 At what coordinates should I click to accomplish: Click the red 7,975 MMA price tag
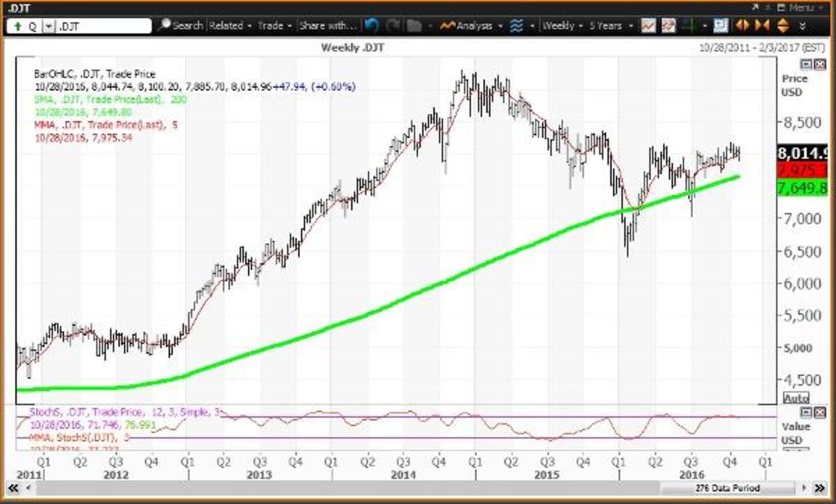pyautogui.click(x=802, y=171)
